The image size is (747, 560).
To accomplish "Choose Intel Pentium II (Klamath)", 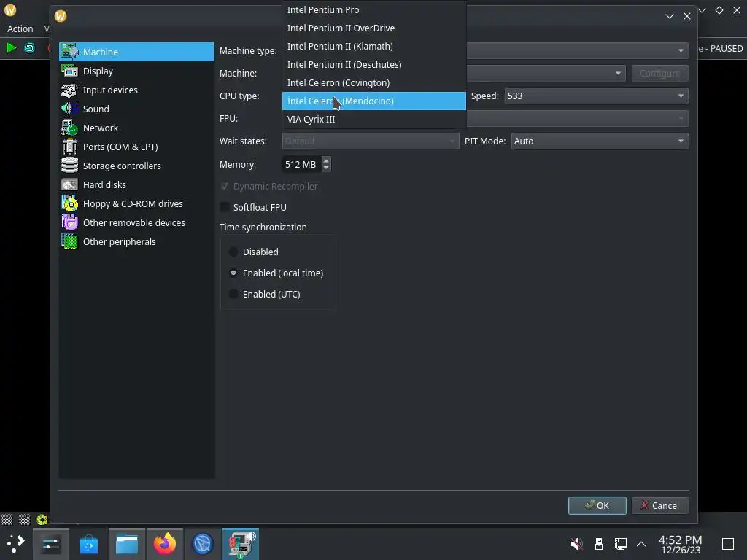I will 374,46.
